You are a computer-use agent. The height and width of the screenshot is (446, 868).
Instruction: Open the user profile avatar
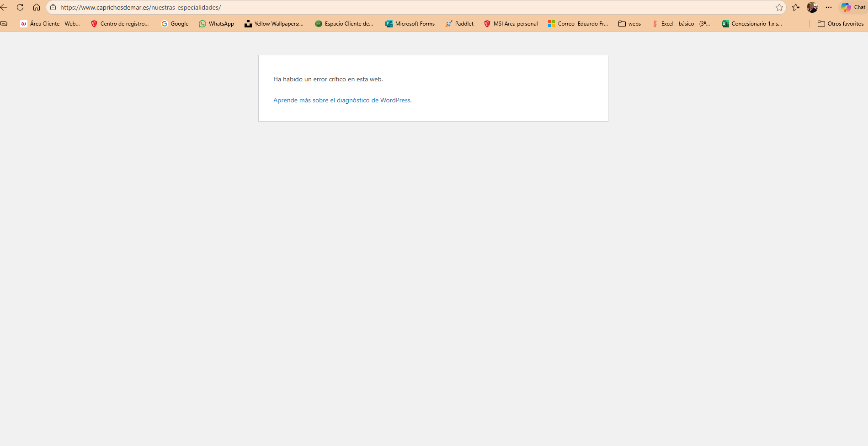click(x=812, y=7)
